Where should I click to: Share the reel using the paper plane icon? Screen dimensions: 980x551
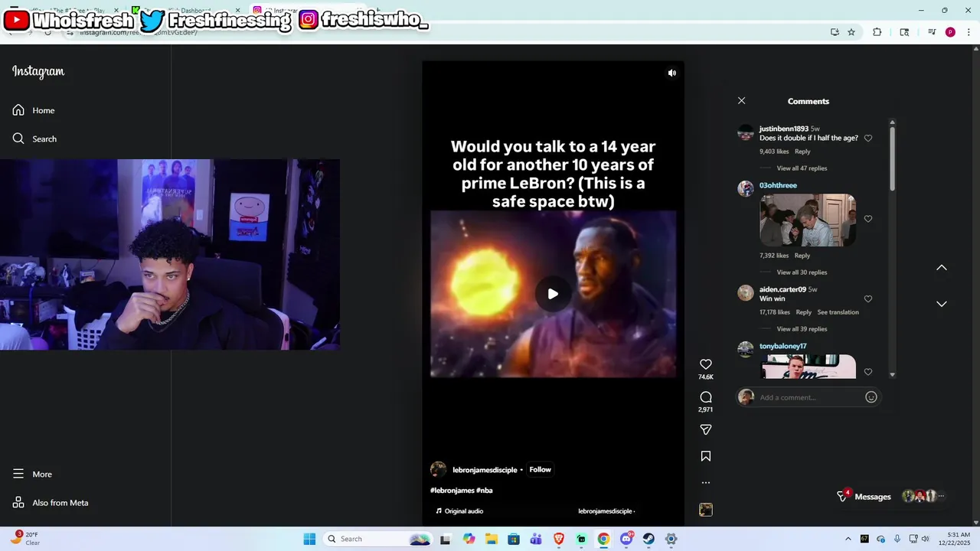tap(706, 430)
